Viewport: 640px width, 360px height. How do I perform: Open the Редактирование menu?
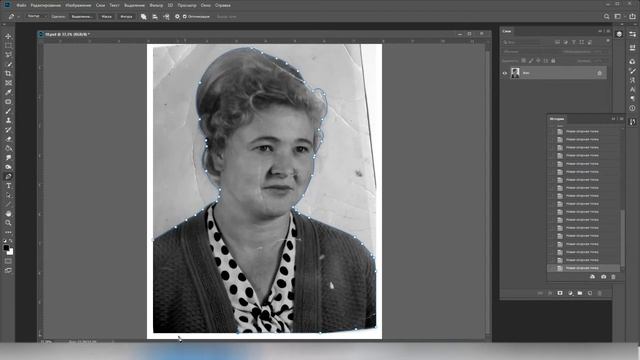point(46,5)
